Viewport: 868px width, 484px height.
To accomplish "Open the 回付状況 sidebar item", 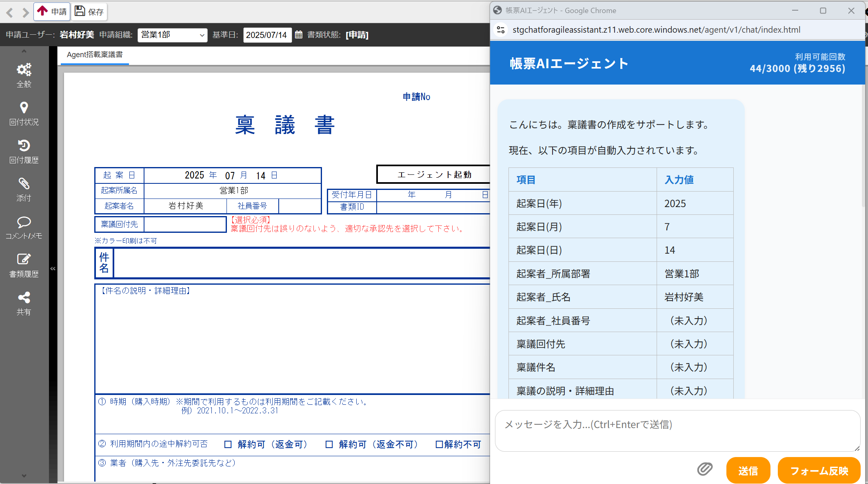I will [24, 114].
